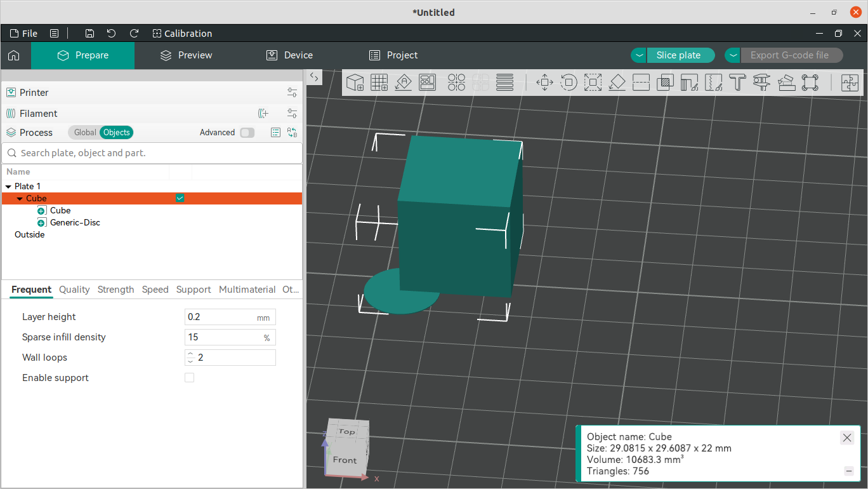868x489 pixels.
Task: Increase Wall loops with the up stepper
Action: point(190,354)
